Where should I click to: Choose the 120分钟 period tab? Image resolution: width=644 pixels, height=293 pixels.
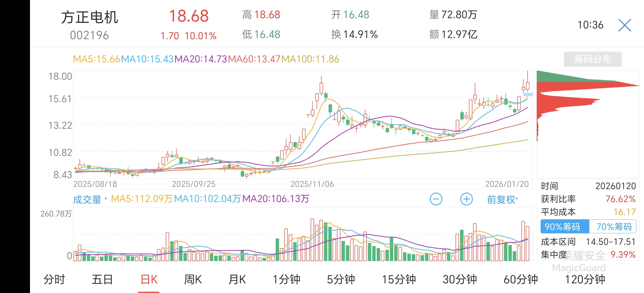[x=585, y=279]
